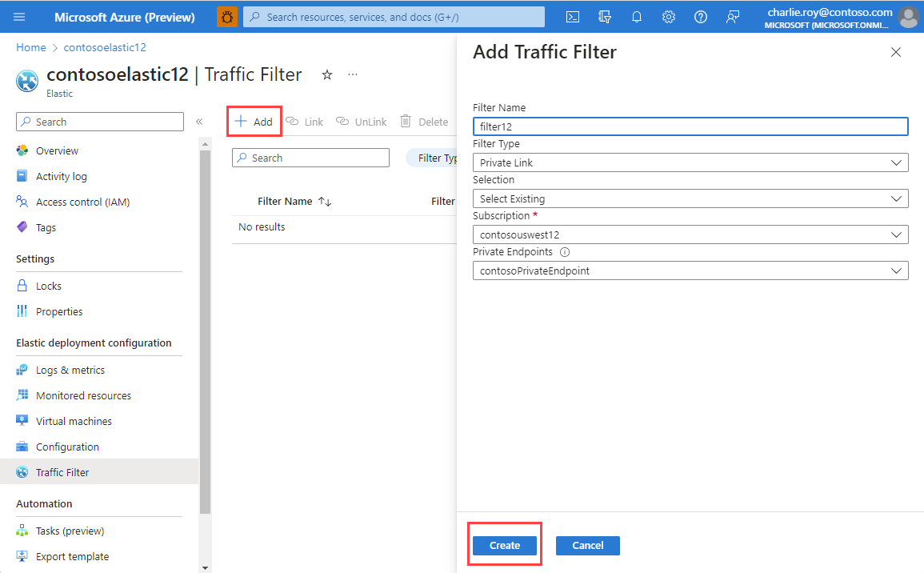Select Traffic Filter in the sidebar

pos(99,472)
